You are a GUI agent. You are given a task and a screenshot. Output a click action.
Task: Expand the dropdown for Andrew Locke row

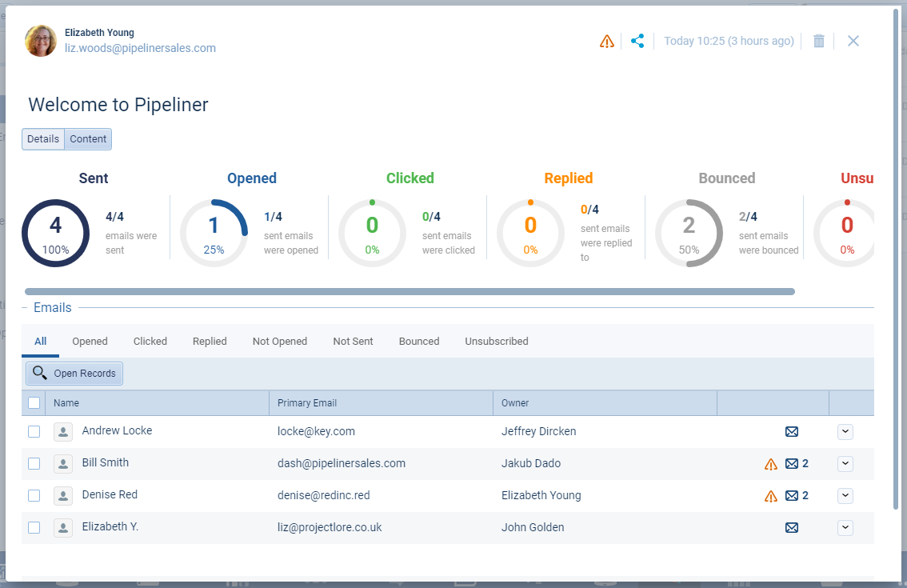[x=845, y=432]
